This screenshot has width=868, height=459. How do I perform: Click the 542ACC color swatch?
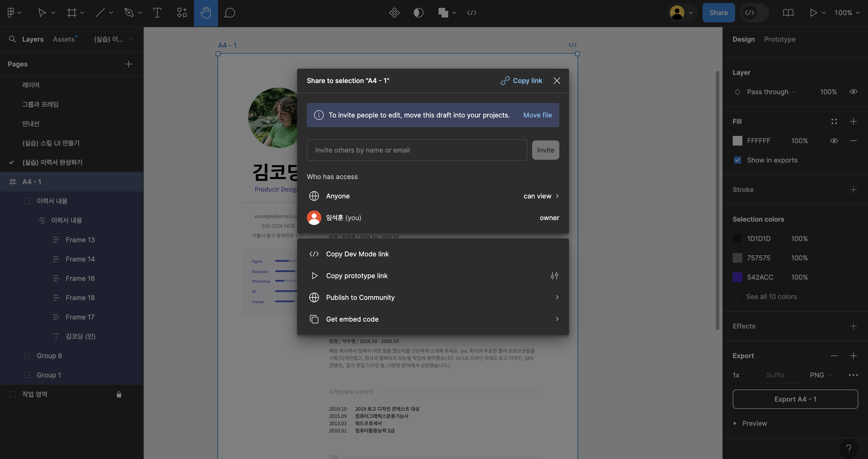point(737,277)
